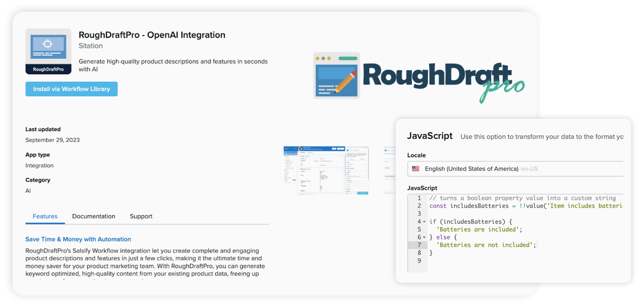
Task: Click the 'Last updated' label
Action: (43, 129)
